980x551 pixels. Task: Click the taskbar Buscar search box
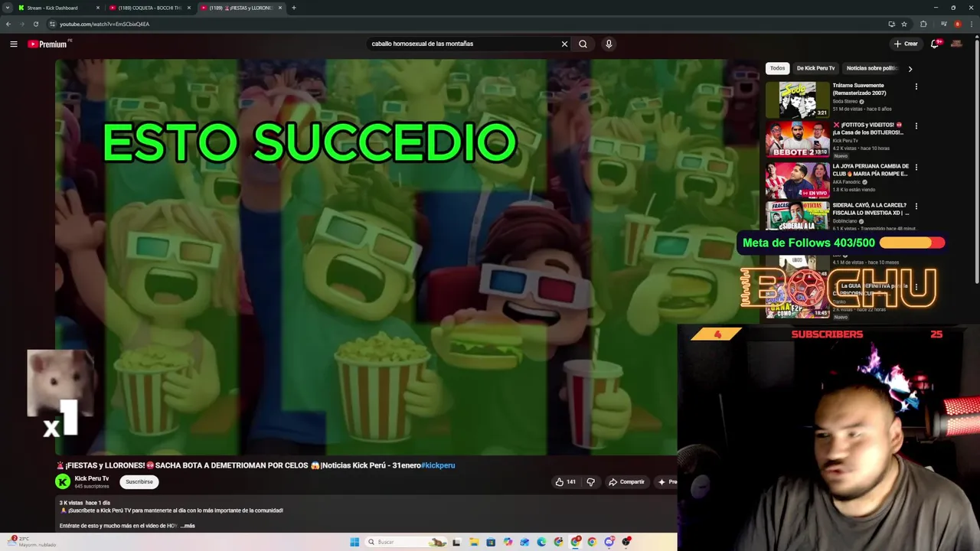coord(406,542)
